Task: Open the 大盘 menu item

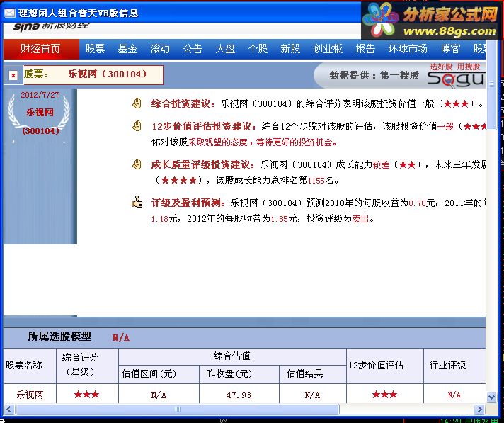Action: 225,49
